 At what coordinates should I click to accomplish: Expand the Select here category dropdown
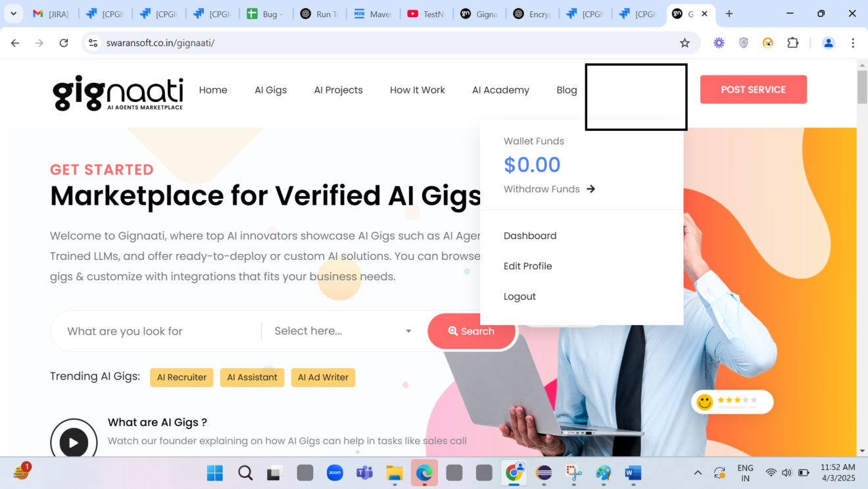tap(343, 331)
